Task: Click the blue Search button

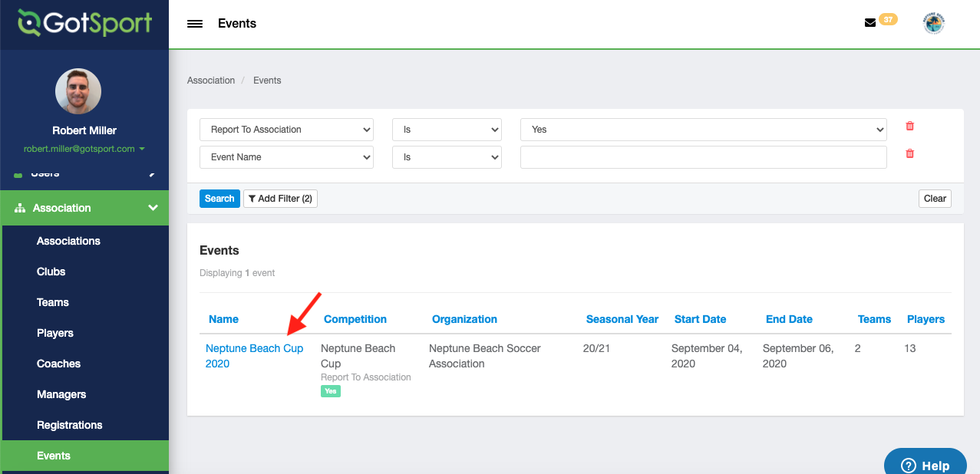Action: [219, 199]
